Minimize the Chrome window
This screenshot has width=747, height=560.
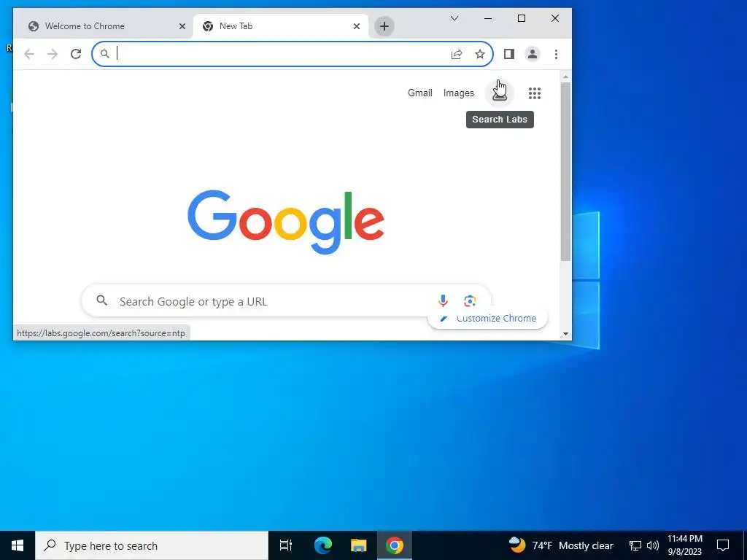tap(488, 18)
